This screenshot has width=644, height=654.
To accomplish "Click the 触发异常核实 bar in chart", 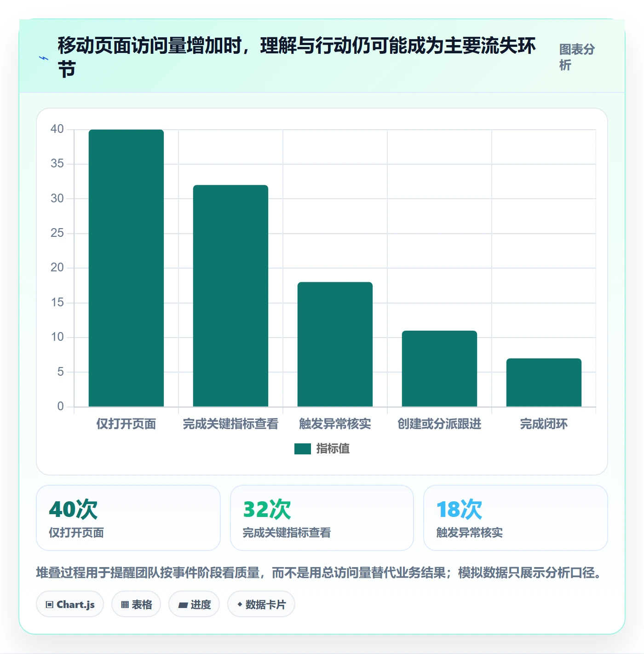I will click(335, 344).
